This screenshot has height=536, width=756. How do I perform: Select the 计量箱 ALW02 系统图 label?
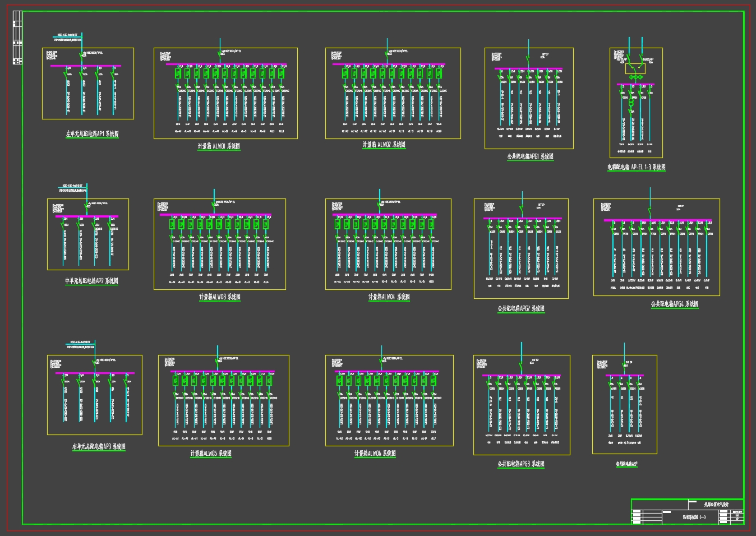tap(384, 145)
